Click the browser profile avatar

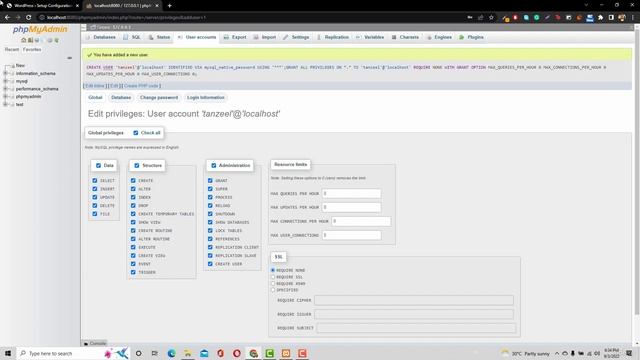pos(622,18)
